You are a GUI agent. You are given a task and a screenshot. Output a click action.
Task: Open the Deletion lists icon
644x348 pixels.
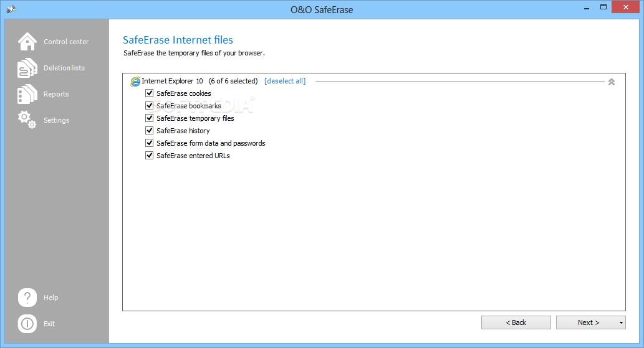point(27,68)
